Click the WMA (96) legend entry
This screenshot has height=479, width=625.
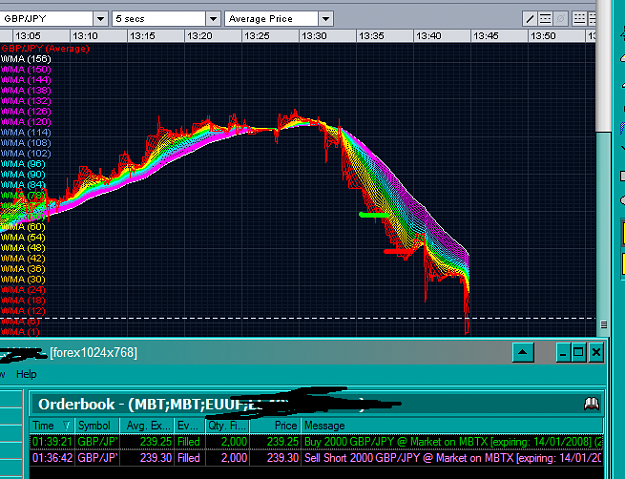(x=23, y=164)
